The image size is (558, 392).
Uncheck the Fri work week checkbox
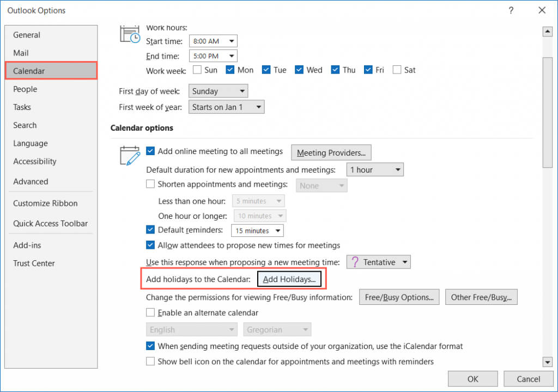(x=368, y=70)
